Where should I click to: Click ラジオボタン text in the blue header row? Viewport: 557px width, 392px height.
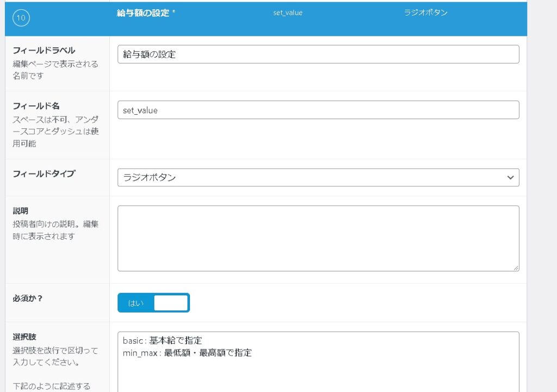coord(425,13)
